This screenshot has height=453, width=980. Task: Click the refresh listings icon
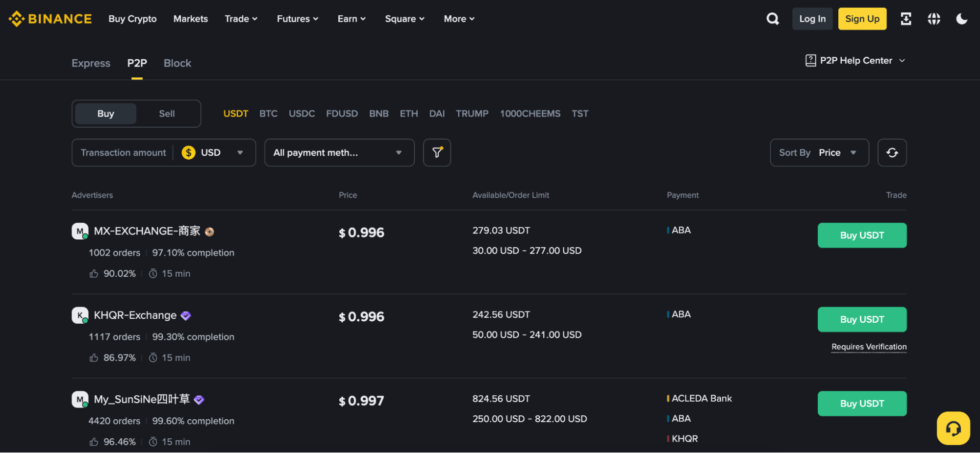[892, 153]
